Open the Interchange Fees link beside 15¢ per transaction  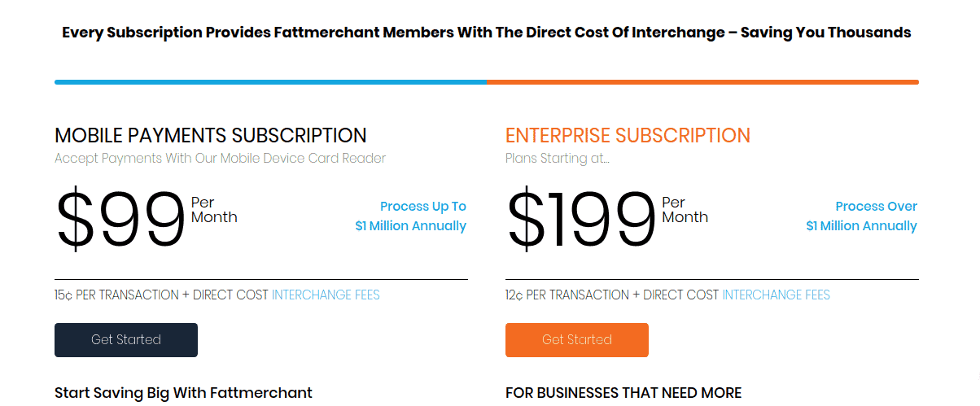(326, 295)
